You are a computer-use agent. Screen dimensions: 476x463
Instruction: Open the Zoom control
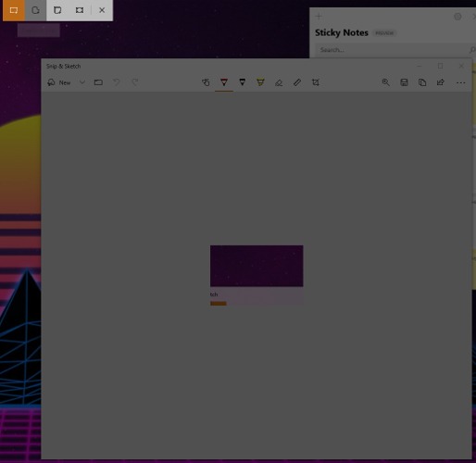pos(386,82)
